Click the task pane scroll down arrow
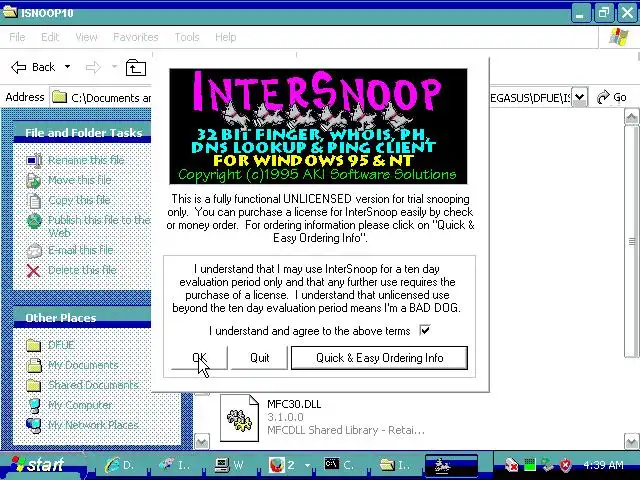The height and width of the screenshot is (480, 640). click(x=202, y=442)
